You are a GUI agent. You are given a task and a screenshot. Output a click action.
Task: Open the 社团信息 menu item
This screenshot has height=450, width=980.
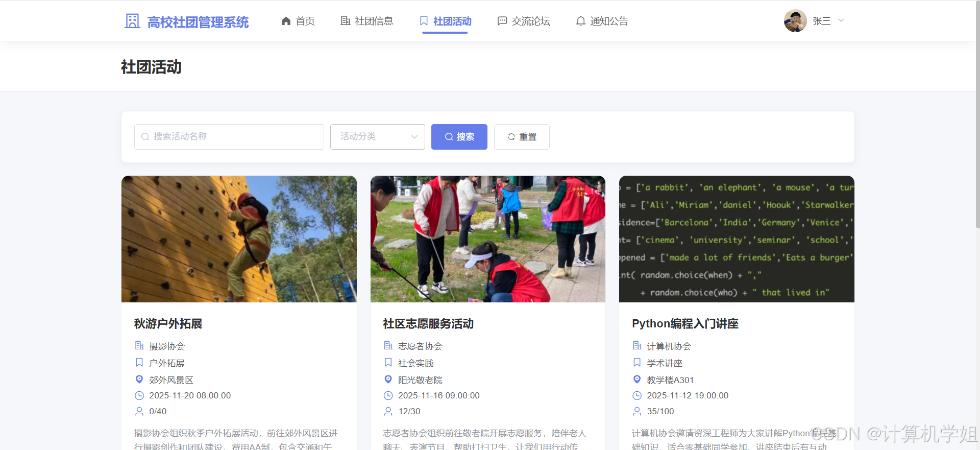[x=367, y=21]
